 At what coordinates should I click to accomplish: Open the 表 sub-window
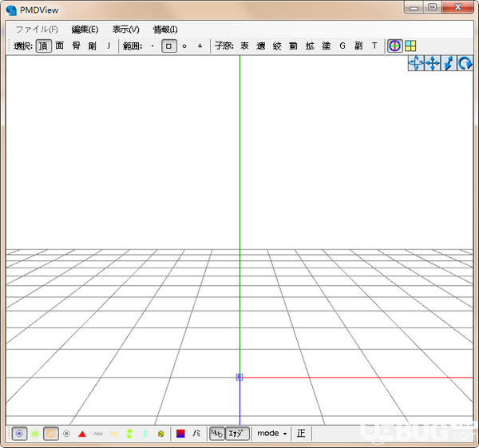244,46
